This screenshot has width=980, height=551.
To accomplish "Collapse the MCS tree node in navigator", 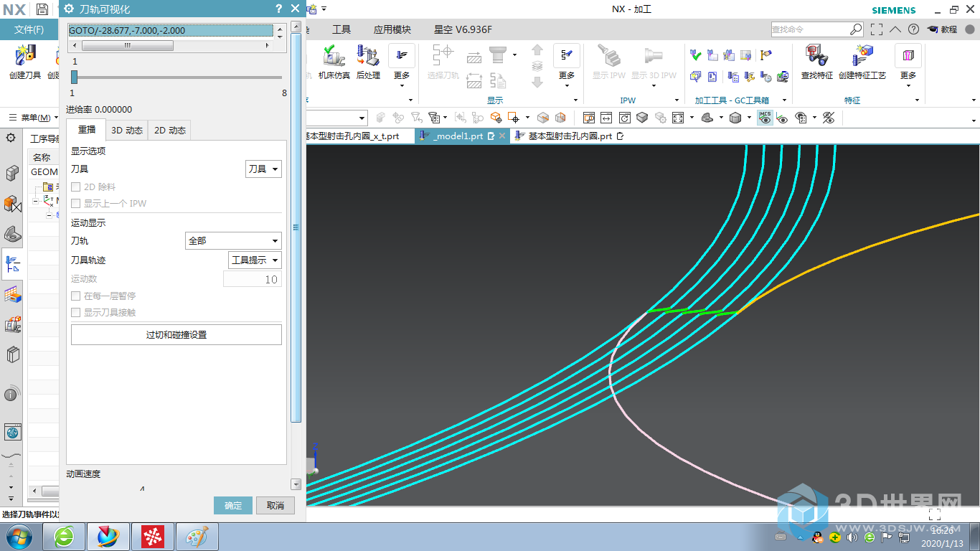I will 35,200.
